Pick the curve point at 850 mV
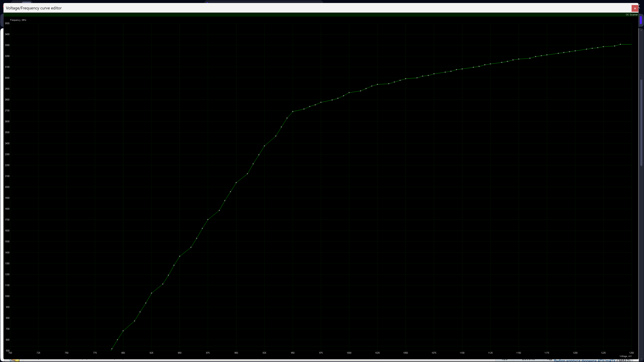This screenshot has width=644, height=362. [179, 256]
